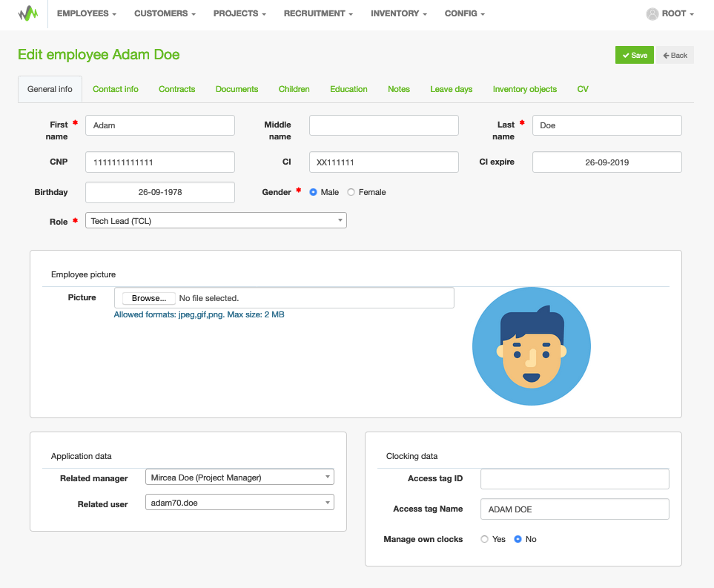Go back using the Back button
The height and width of the screenshot is (588, 714).
(675, 55)
